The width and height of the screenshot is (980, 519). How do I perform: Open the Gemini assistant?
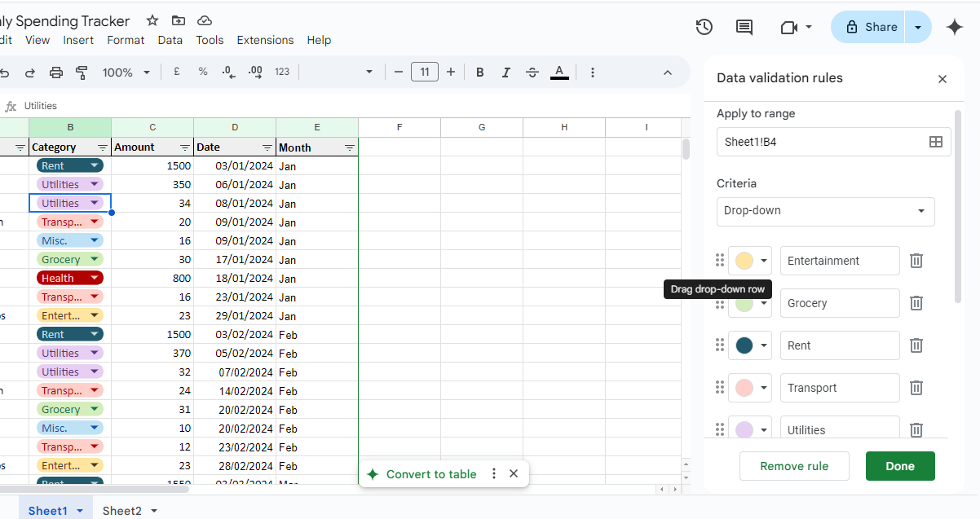tap(954, 27)
